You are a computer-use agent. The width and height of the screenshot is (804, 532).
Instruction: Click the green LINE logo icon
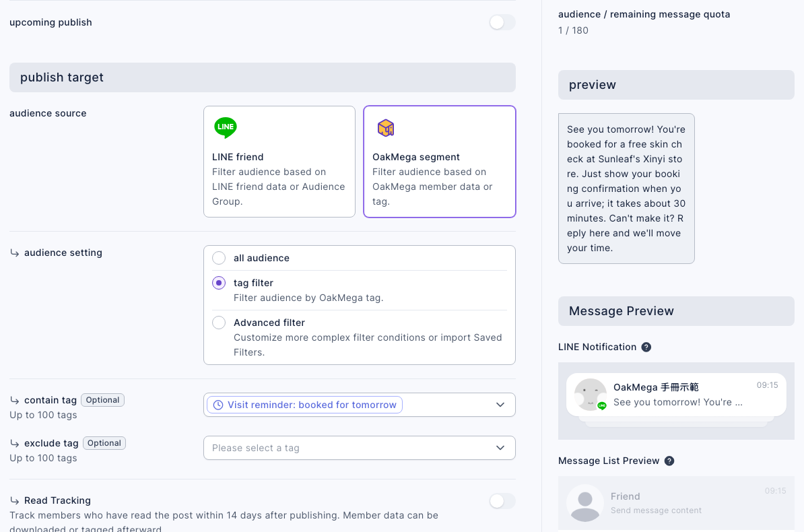226,127
